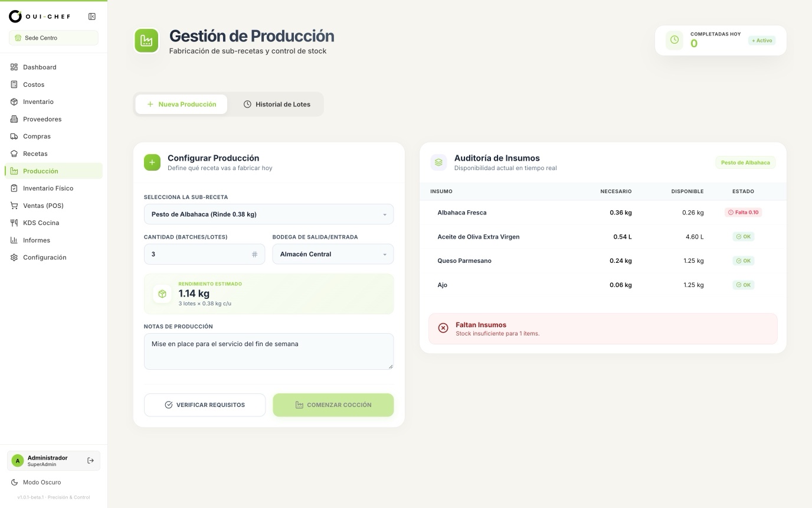Click the Activo status badge
The height and width of the screenshot is (508, 812).
762,41
